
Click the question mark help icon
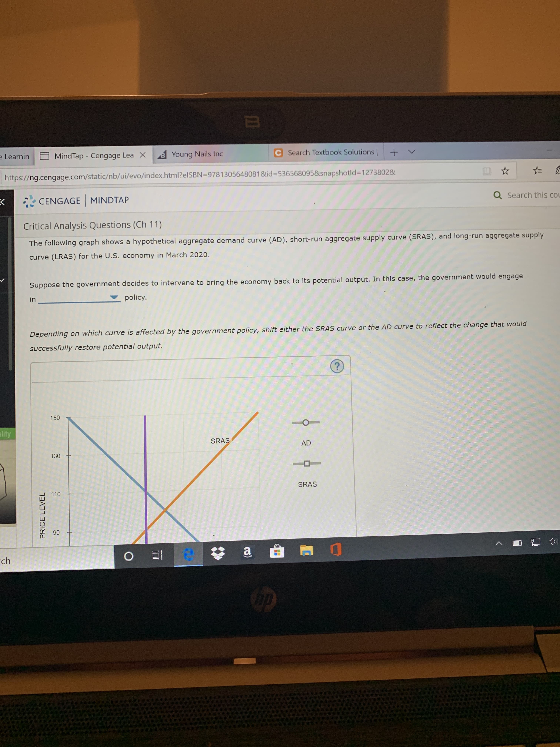click(x=341, y=363)
